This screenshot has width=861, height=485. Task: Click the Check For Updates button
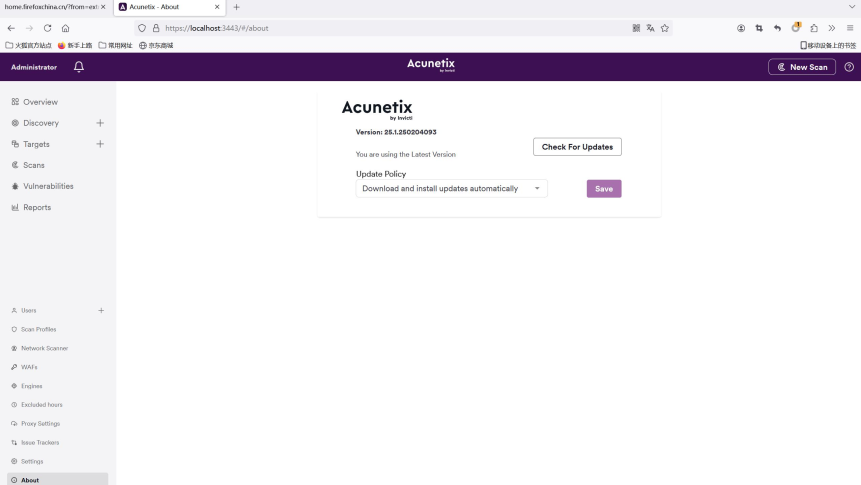coord(577,147)
